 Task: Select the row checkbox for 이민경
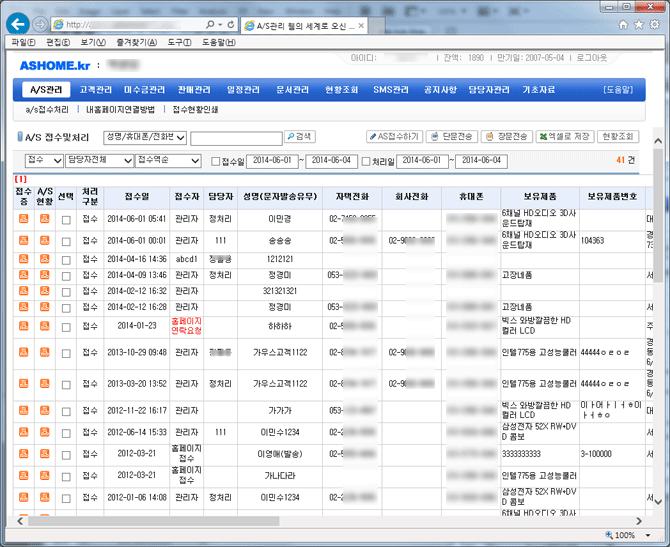(x=66, y=220)
